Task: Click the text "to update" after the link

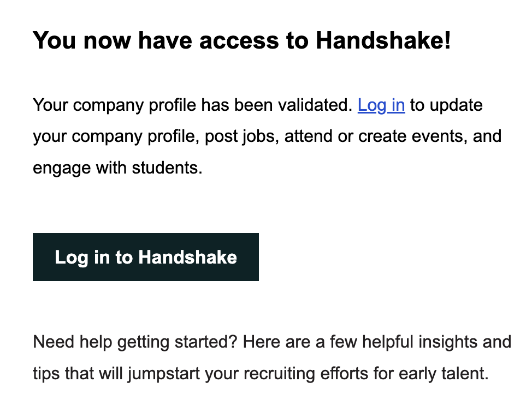Action: click(446, 105)
